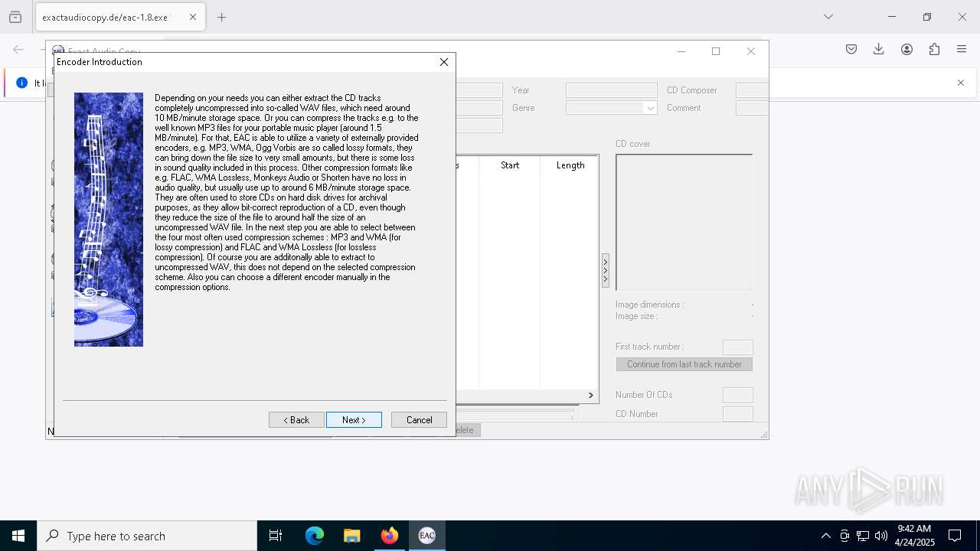Click Continue from last track number button
This screenshot has height=551, width=980.
point(684,364)
